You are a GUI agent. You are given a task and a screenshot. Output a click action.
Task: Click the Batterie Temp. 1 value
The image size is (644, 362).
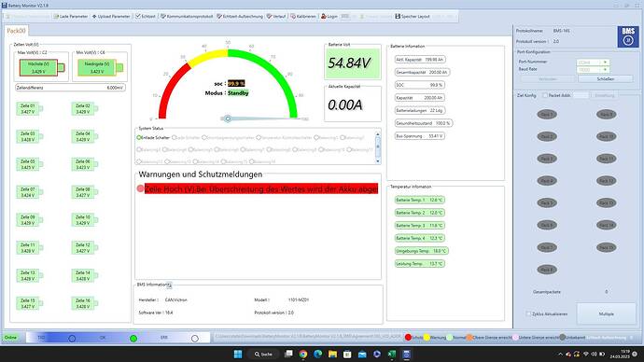(419, 201)
